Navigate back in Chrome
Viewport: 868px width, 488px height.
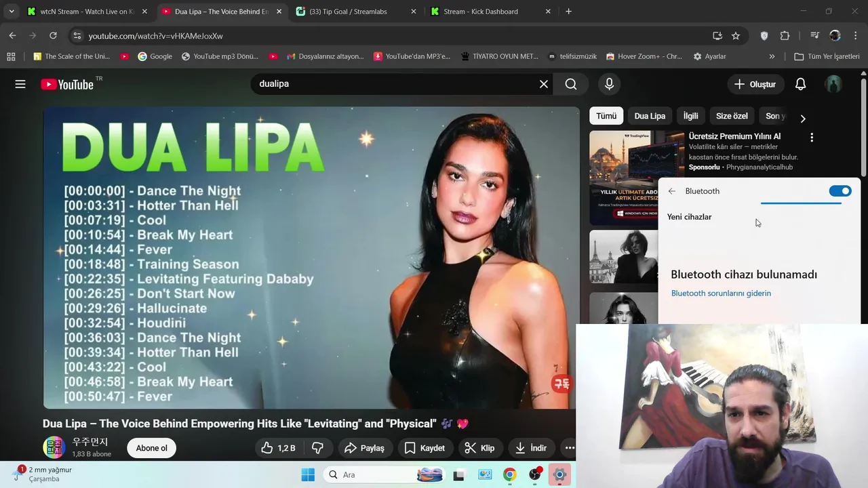[12, 35]
